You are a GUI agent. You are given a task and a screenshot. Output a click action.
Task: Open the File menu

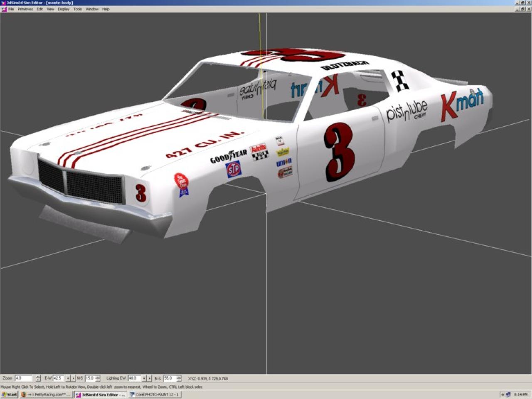(x=11, y=9)
